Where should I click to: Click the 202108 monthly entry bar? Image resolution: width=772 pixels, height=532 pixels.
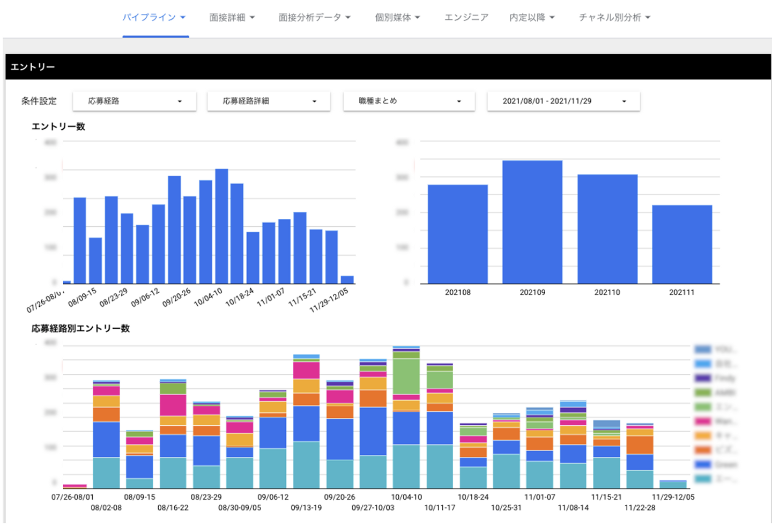[x=458, y=234]
